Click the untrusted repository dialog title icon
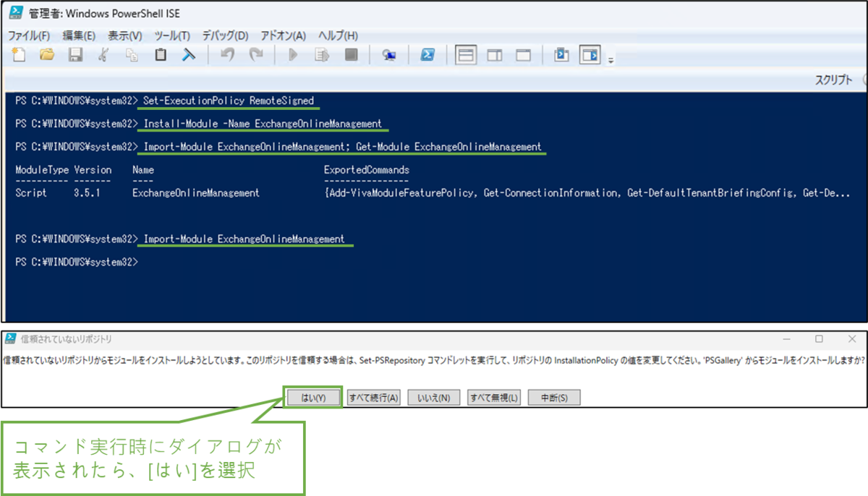The image size is (868, 496). 11,339
